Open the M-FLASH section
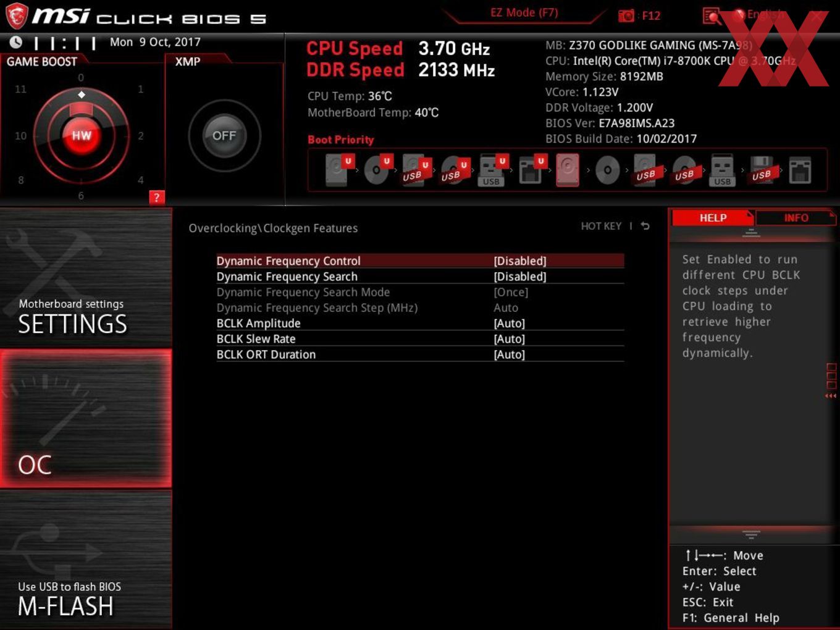Screen dimensions: 840x630 (x=86, y=559)
